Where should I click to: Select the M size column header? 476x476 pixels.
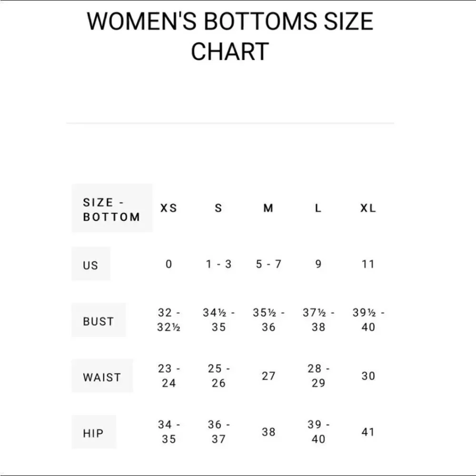(x=268, y=208)
